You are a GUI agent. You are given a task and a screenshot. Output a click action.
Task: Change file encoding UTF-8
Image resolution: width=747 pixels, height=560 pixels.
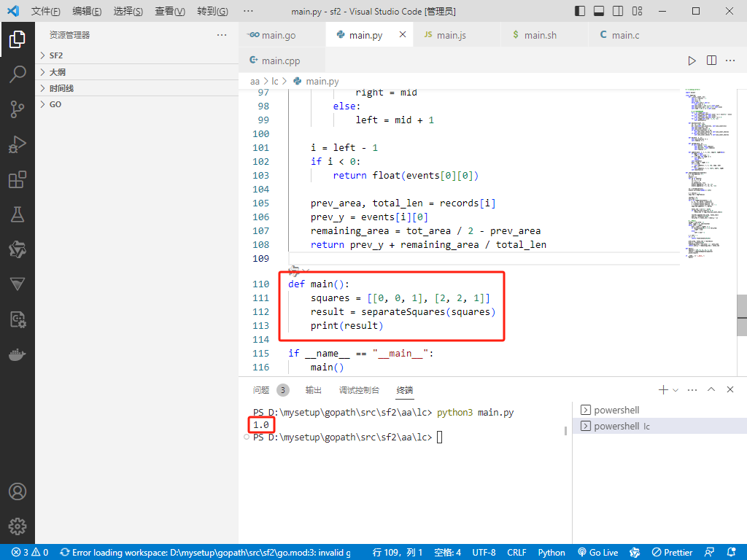(484, 553)
